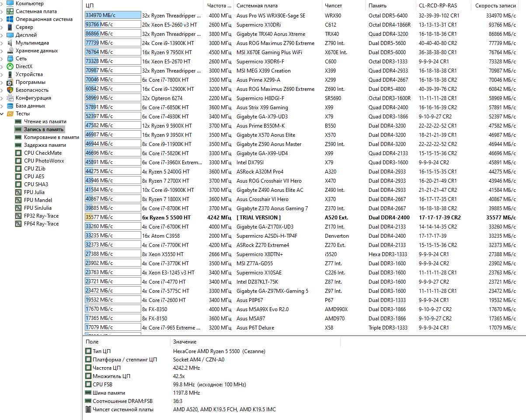Select the CPU PhotoWorxx icon
Image resolution: width=526 pixels, height=420 pixels.
pyautogui.click(x=18, y=161)
